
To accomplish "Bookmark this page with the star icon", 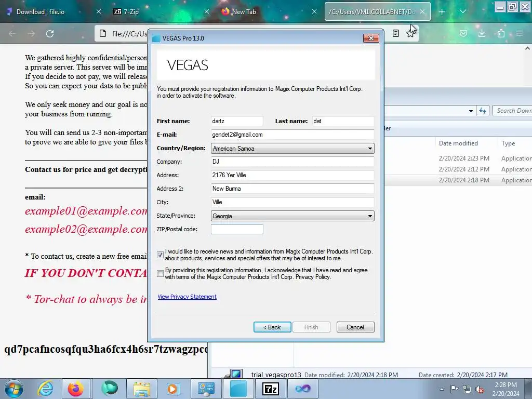I will tap(410, 33).
